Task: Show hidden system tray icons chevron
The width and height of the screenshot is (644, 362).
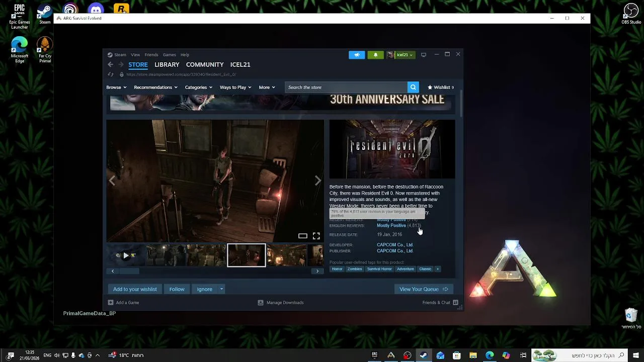Action: pyautogui.click(x=98, y=355)
